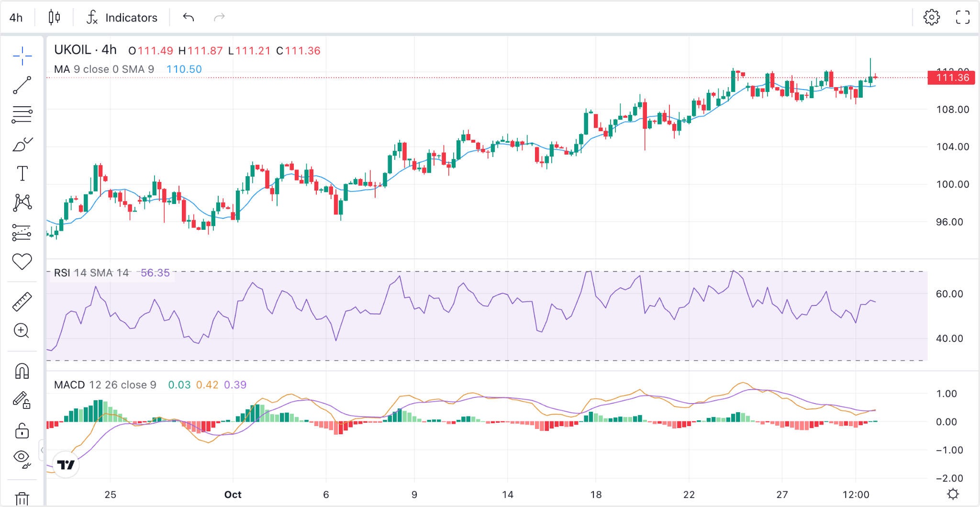Click the undo arrow
This screenshot has height=507, width=980.
188,18
